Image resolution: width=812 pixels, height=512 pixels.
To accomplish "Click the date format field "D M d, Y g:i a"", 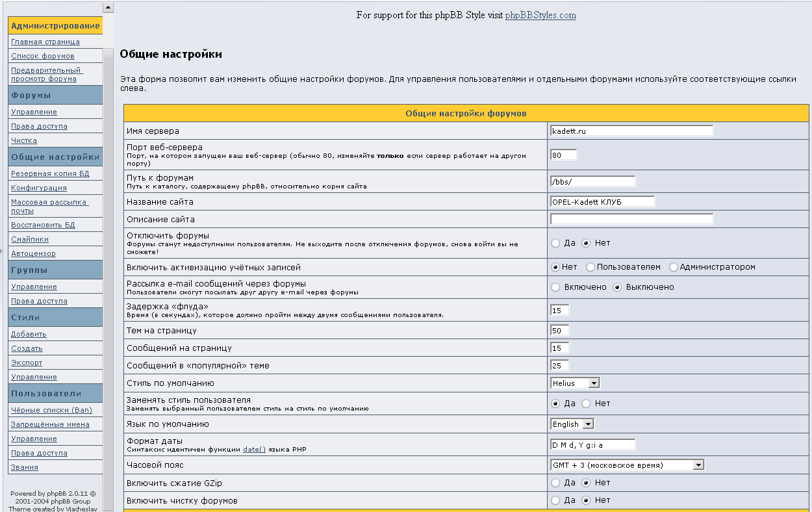I will (x=592, y=445).
